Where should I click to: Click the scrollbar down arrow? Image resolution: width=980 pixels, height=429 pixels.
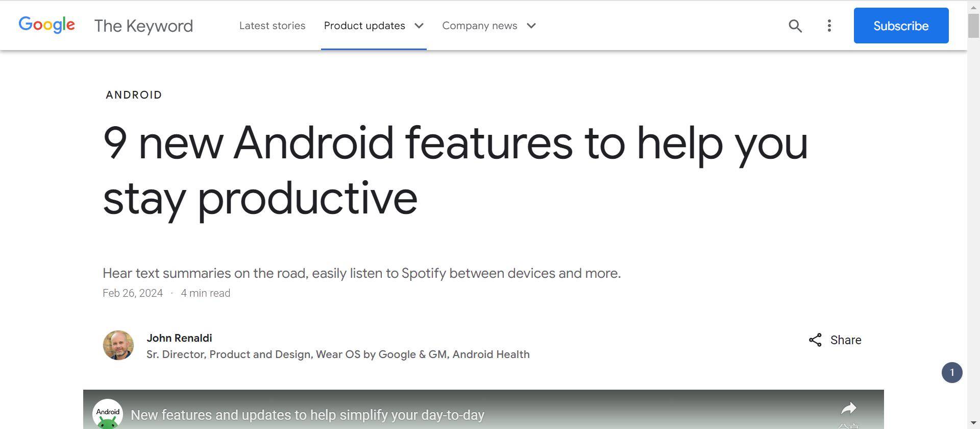pyautogui.click(x=973, y=423)
